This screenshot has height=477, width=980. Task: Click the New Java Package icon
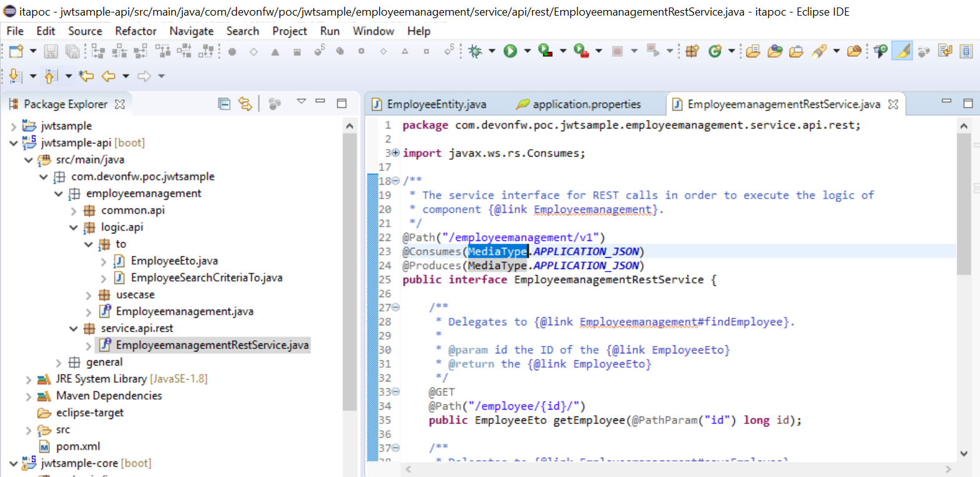point(692,51)
